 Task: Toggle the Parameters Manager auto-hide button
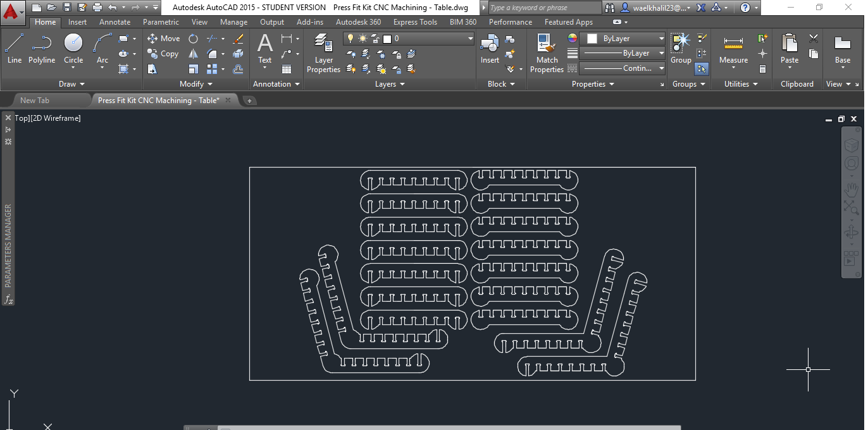(x=8, y=129)
